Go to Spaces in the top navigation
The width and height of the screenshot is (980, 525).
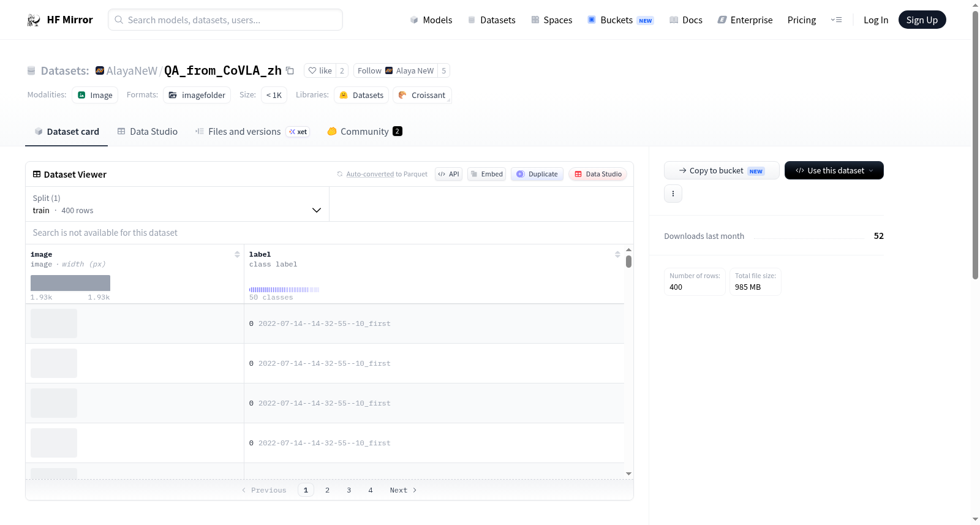click(552, 20)
